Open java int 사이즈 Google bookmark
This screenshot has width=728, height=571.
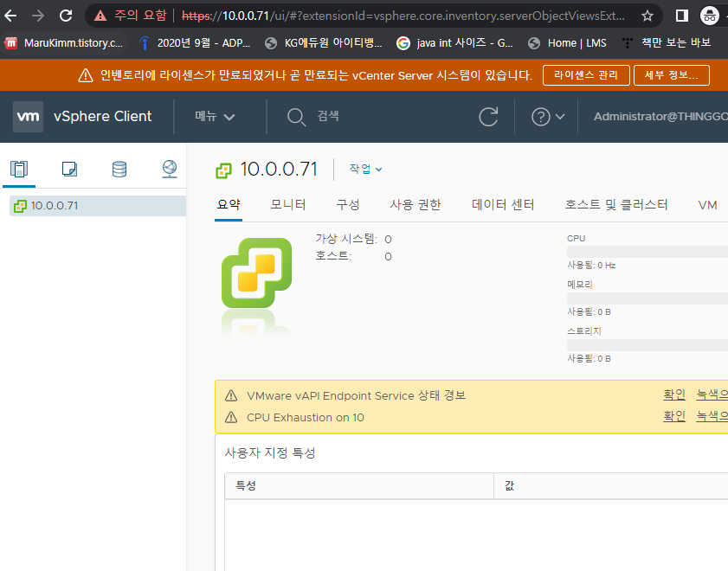[455, 43]
